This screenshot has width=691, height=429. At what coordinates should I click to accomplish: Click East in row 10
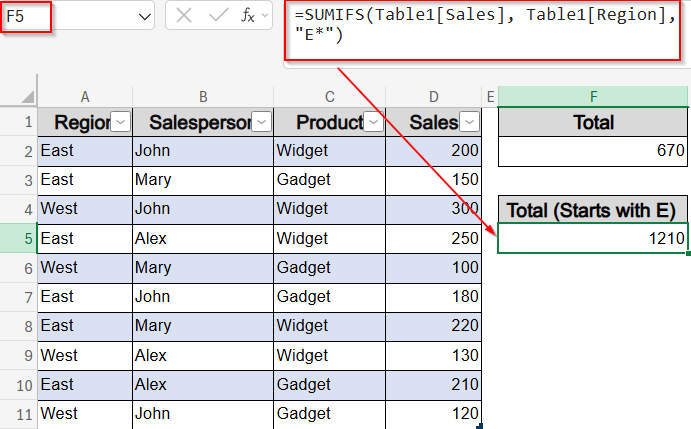pos(85,384)
